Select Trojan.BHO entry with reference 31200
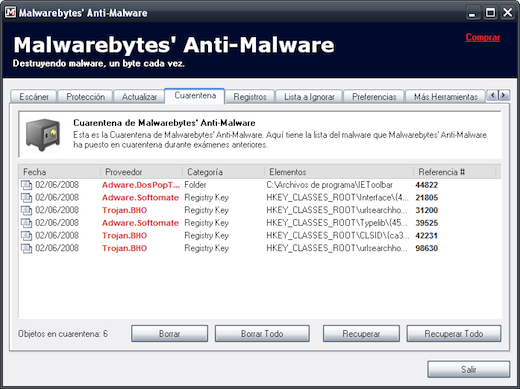The height and width of the screenshot is (389, 520). coord(124,210)
